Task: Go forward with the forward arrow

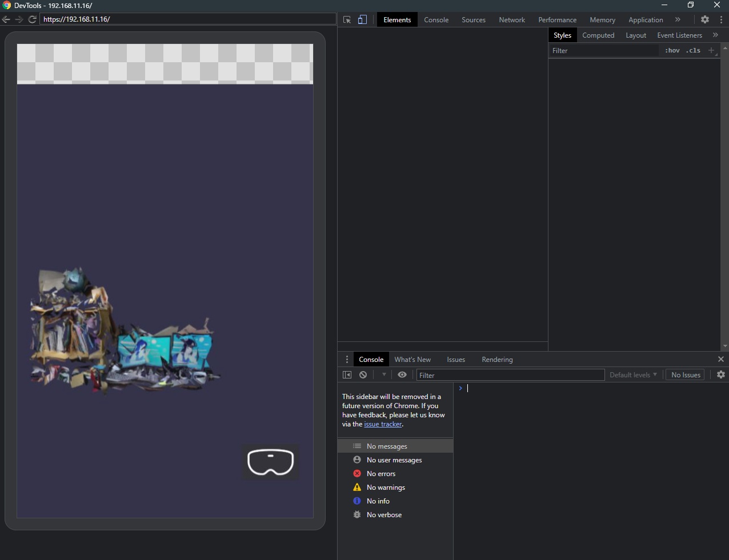Action: tap(19, 19)
